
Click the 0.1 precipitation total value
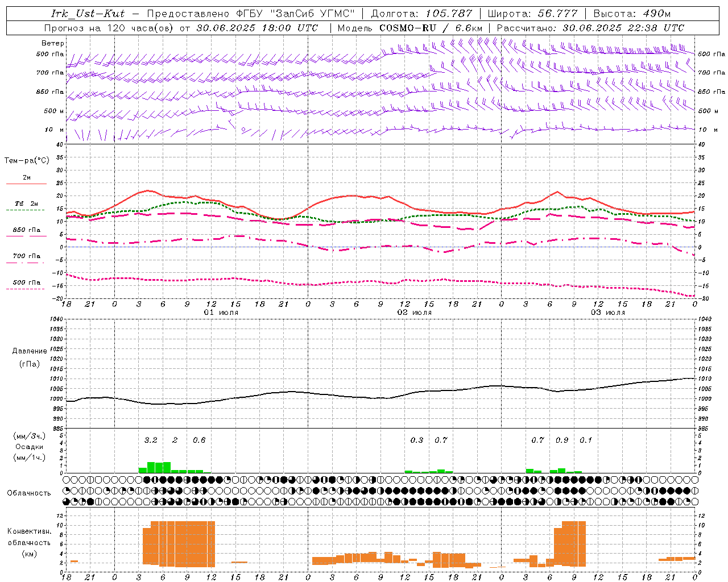click(586, 440)
